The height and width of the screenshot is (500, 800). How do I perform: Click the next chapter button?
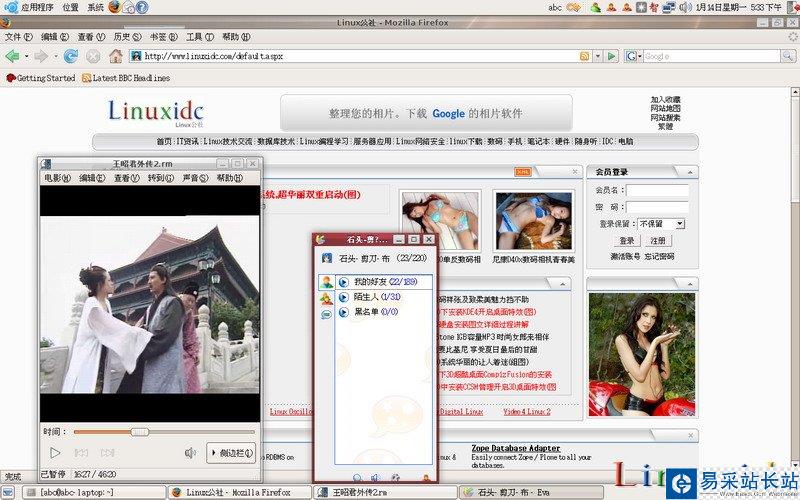coord(107,453)
